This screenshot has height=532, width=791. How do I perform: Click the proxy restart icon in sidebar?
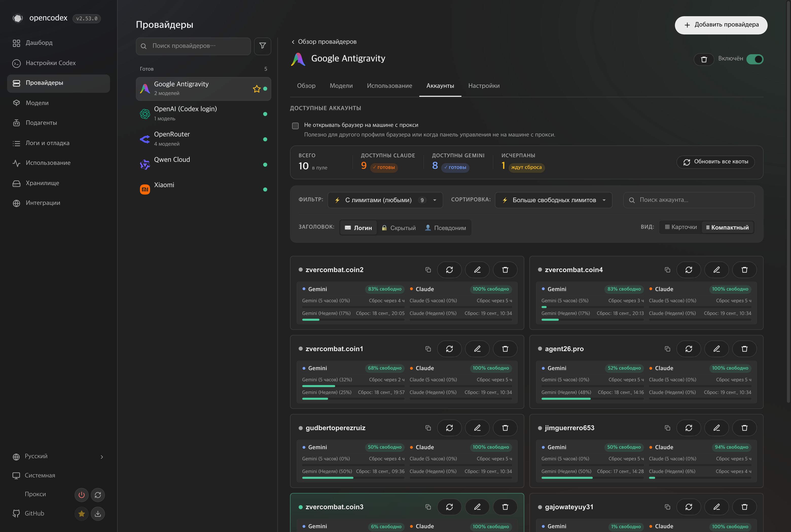coord(98,495)
